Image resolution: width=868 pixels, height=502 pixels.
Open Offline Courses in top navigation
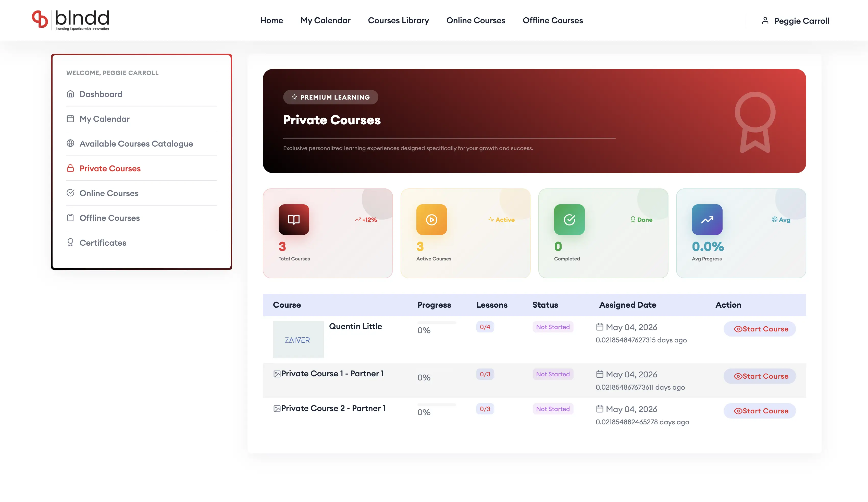click(x=552, y=20)
